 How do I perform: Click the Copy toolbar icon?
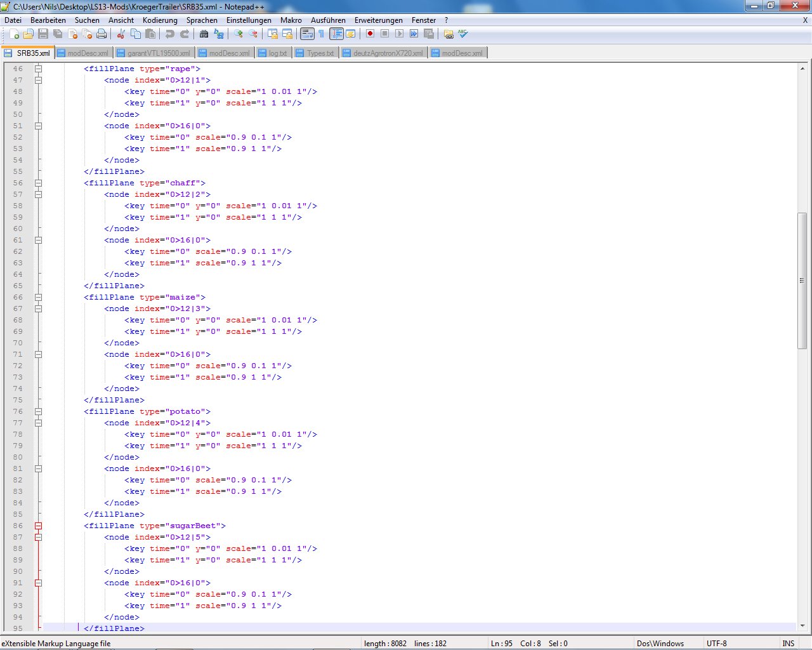point(135,34)
